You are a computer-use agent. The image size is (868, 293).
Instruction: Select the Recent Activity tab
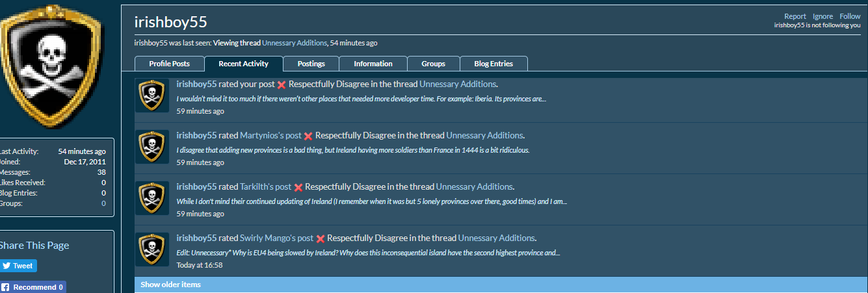(x=244, y=64)
